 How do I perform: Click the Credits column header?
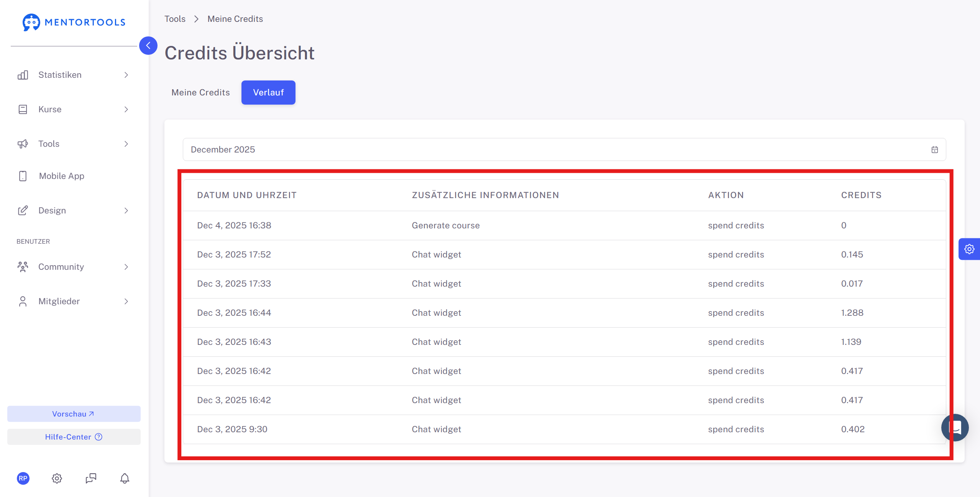[861, 195]
